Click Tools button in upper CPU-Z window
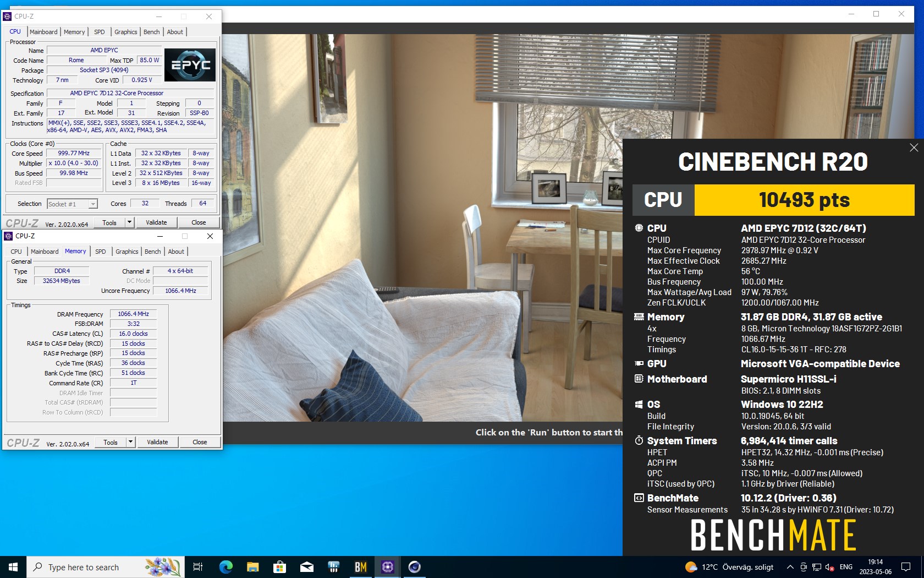This screenshot has height=578, width=924. (x=109, y=222)
